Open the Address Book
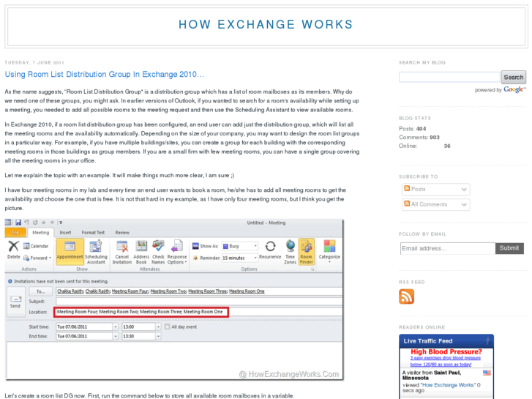 pos(141,252)
